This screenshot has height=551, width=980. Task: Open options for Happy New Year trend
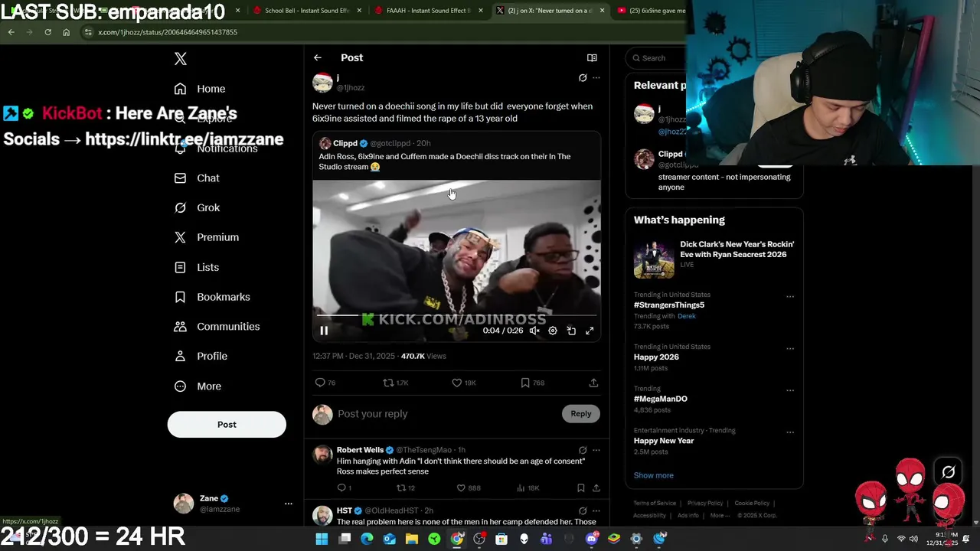(790, 432)
